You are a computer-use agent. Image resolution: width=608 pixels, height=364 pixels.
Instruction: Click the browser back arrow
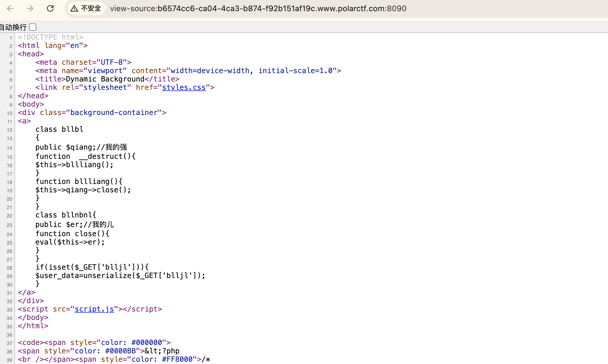coord(10,8)
